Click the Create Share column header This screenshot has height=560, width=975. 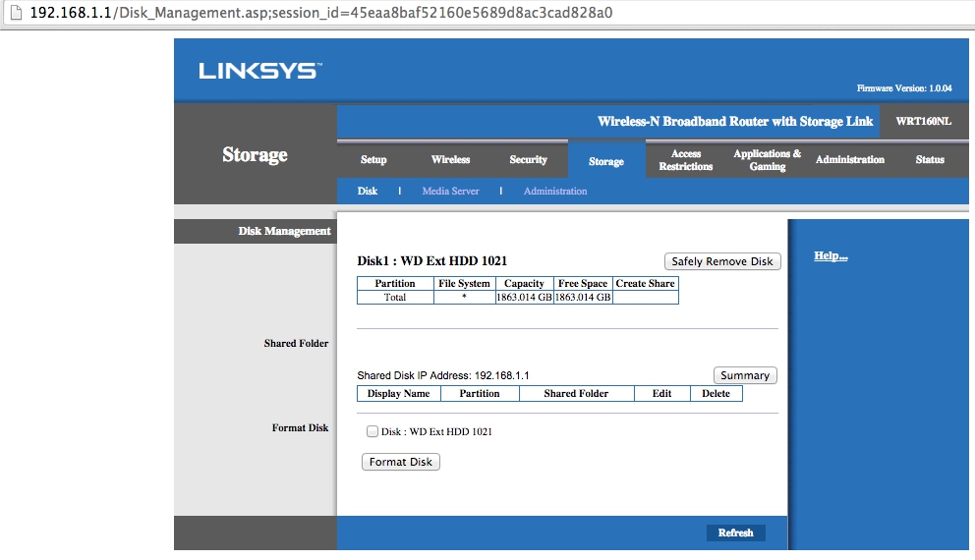click(646, 283)
